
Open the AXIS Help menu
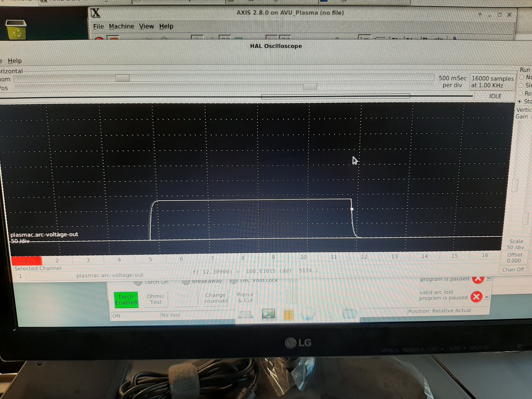click(166, 26)
